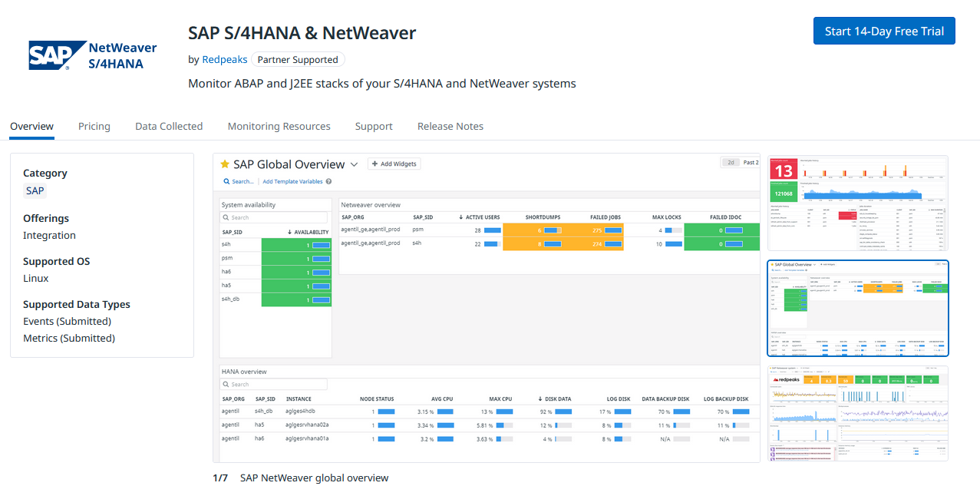980x486 pixels.
Task: Click the aglgesrvhana01a instance cell
Action: (307, 439)
